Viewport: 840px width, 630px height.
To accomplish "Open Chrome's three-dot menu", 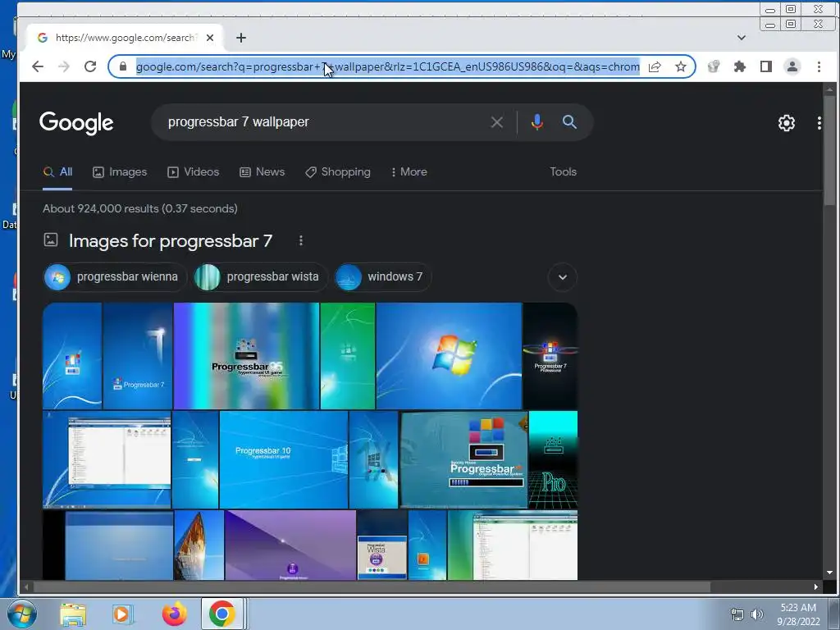I will coord(819,66).
